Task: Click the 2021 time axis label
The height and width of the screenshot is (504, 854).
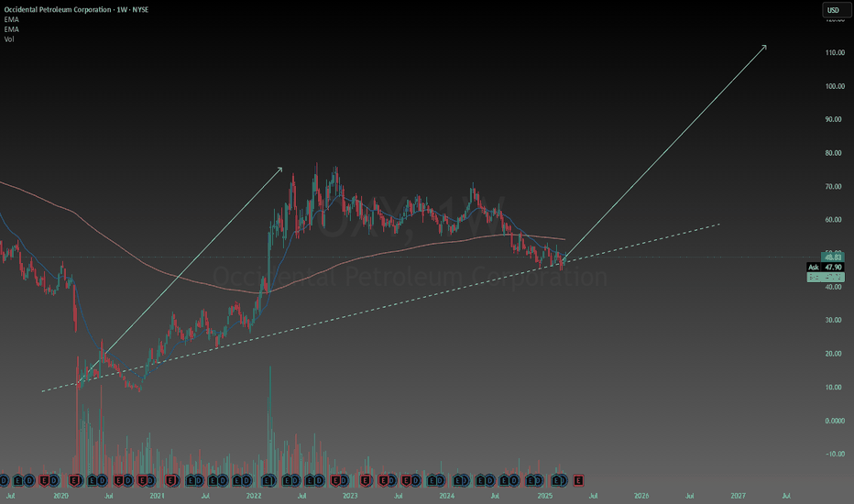Action: coord(157,496)
